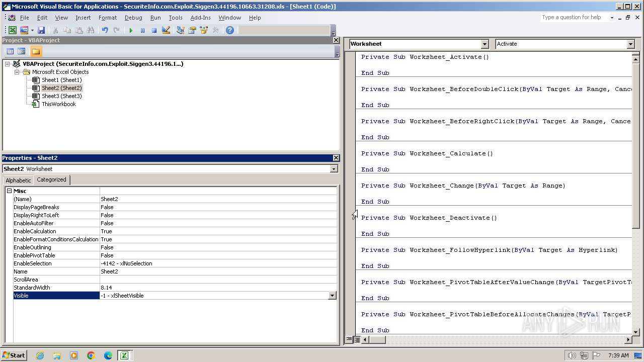Click View Code icon in Project panel
The height and width of the screenshot is (362, 644).
[x=10, y=51]
